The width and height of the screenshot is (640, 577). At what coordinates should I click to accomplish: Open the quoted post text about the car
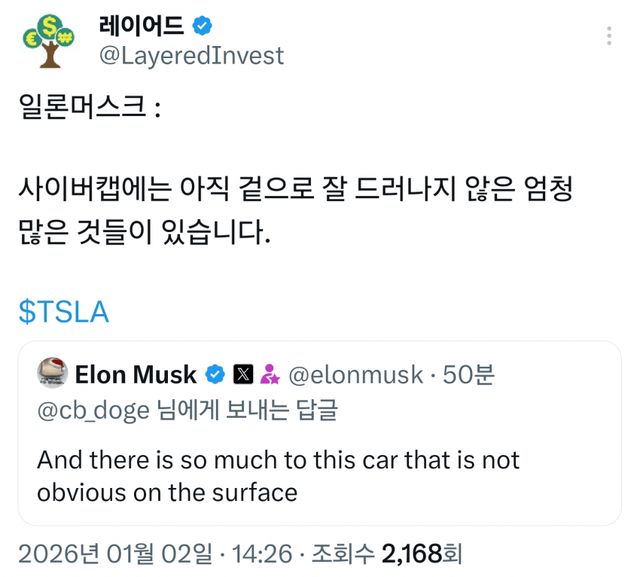click(278, 476)
